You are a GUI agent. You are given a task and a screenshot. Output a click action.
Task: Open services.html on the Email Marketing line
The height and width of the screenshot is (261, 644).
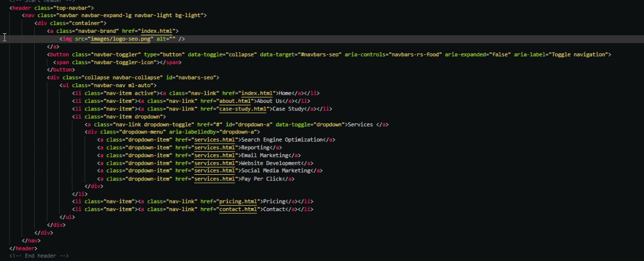(215, 155)
